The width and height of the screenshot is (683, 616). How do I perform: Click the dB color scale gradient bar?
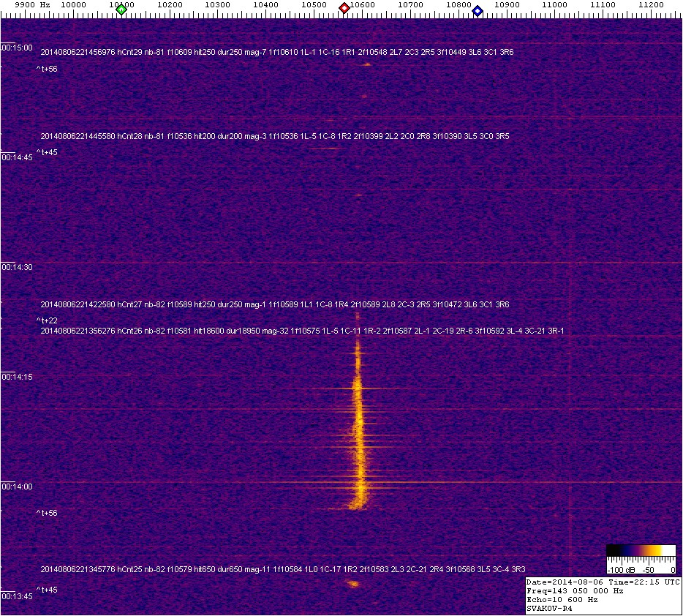(x=641, y=550)
